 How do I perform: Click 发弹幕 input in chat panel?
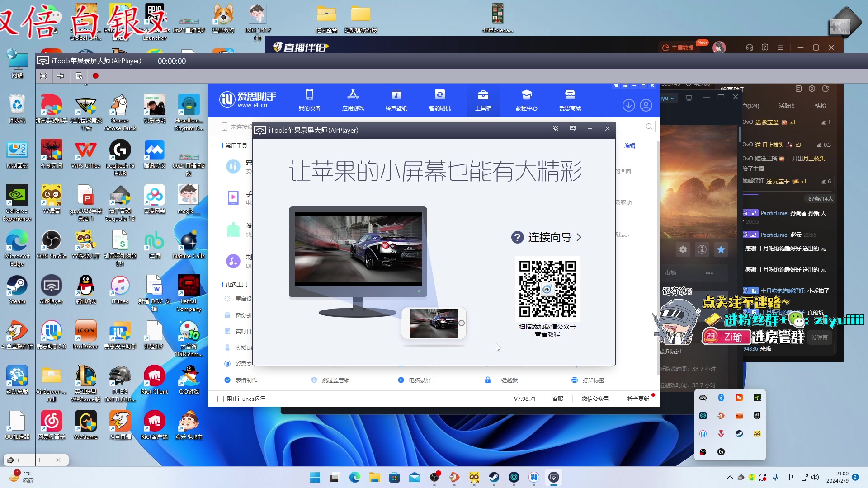tap(819, 338)
